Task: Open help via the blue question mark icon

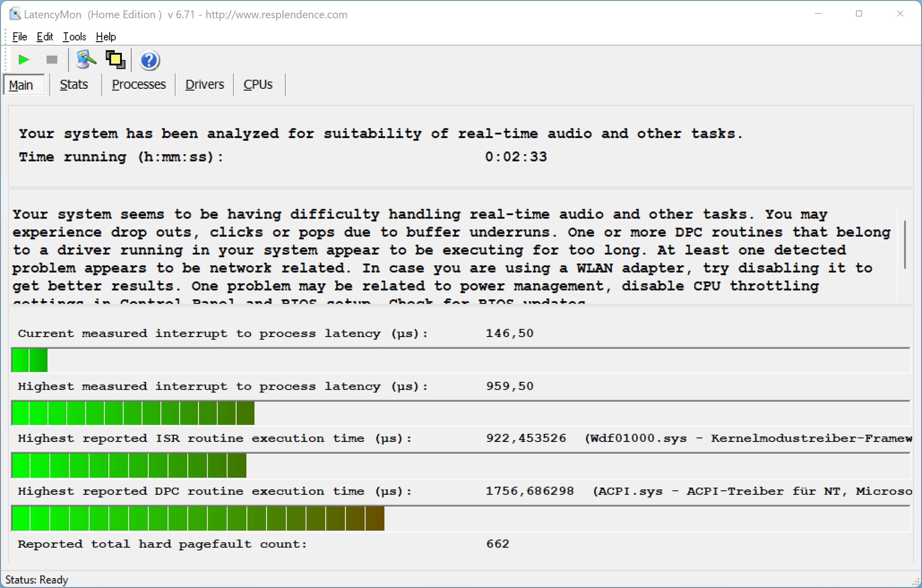Action: tap(149, 60)
